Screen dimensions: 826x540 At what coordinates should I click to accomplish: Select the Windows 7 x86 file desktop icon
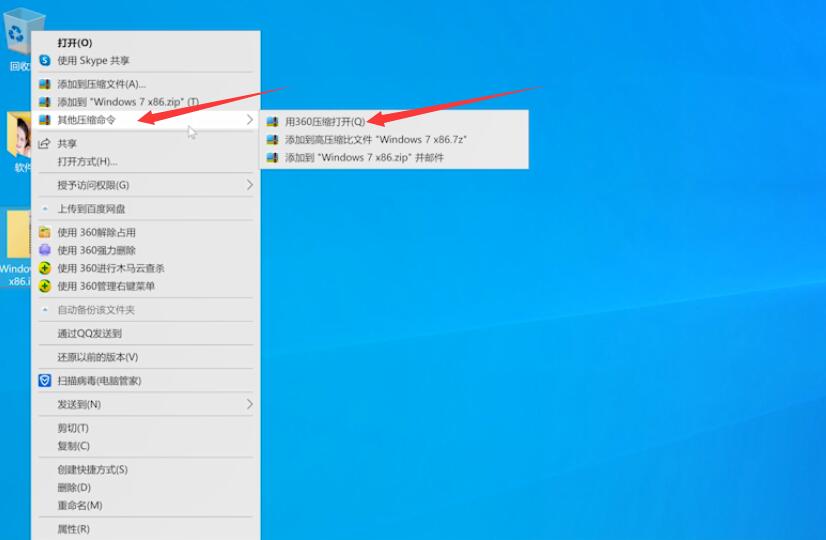[18, 248]
